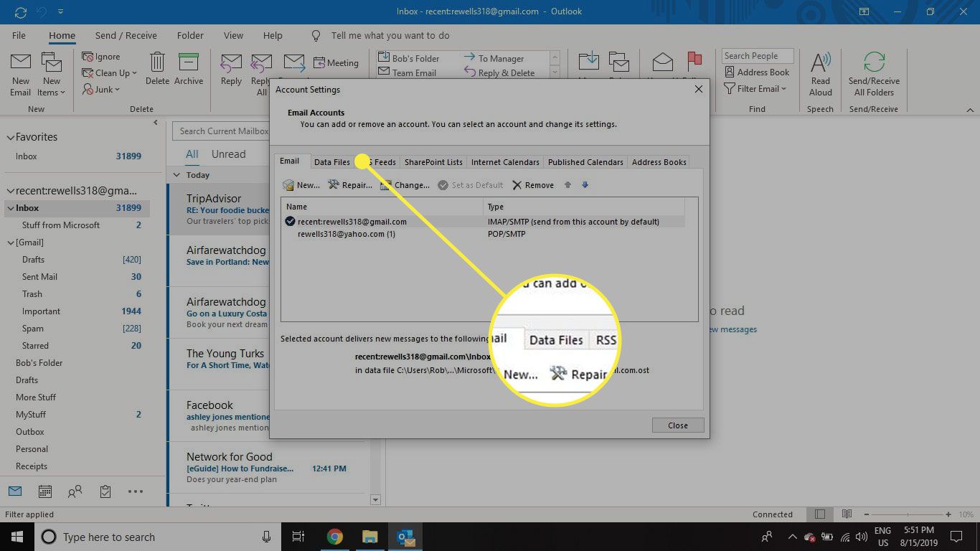Image resolution: width=980 pixels, height=551 pixels.
Task: Open the Junk dropdown
Action: [x=101, y=90]
